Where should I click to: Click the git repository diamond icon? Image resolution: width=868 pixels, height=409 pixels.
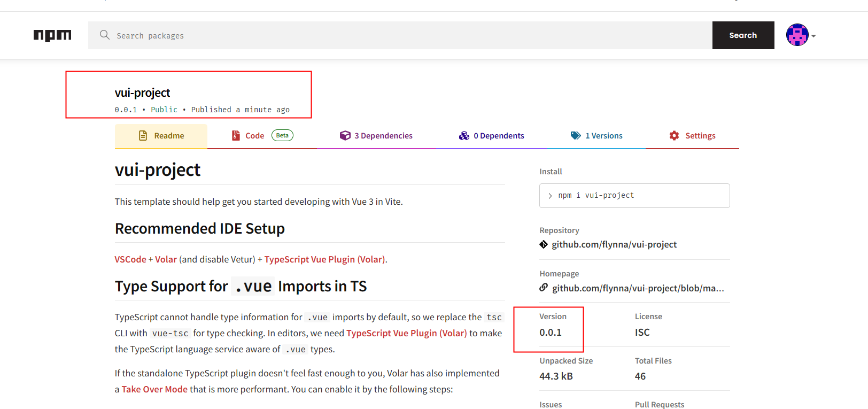pos(544,244)
